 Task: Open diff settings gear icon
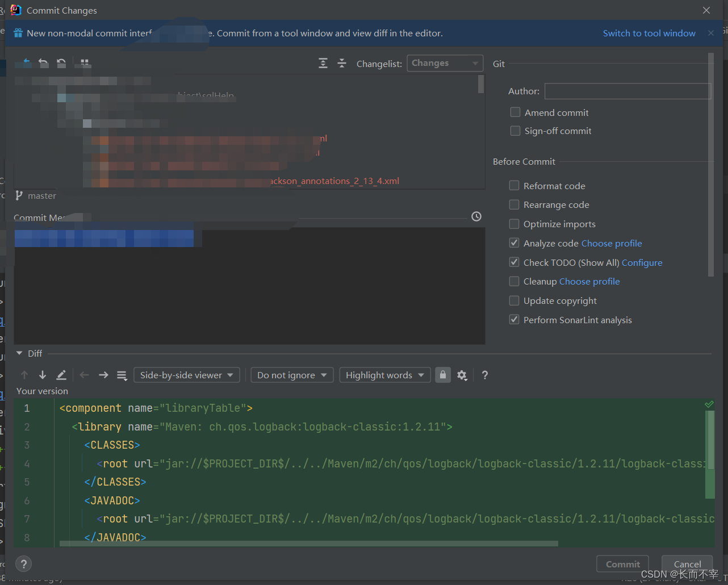tap(462, 375)
